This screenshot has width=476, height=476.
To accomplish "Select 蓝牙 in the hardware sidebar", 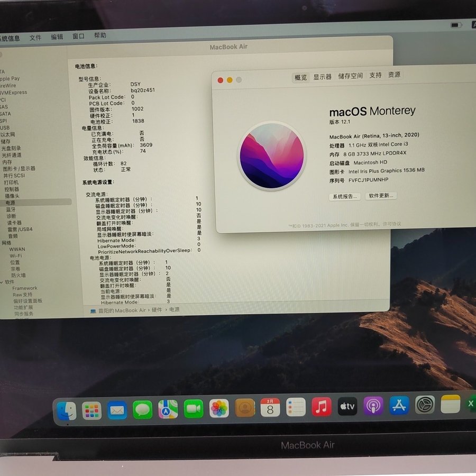I will tap(11, 209).
